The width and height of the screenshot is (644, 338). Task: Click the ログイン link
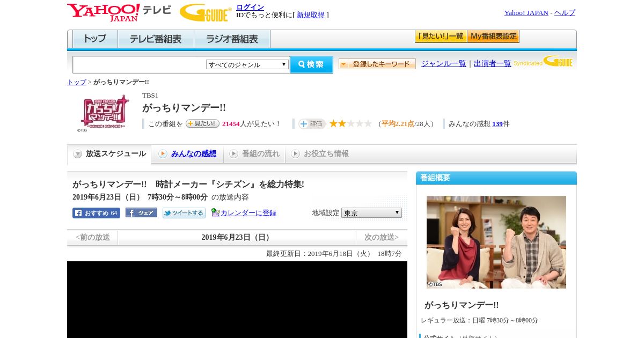(x=250, y=7)
